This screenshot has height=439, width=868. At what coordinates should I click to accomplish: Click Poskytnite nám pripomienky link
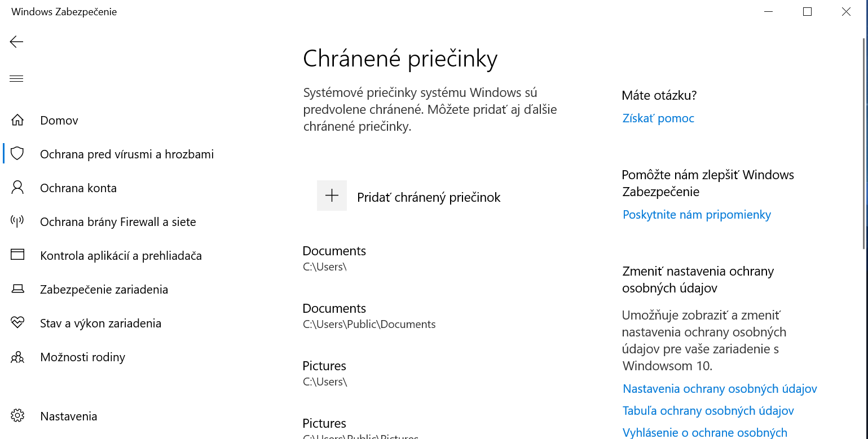697,215
